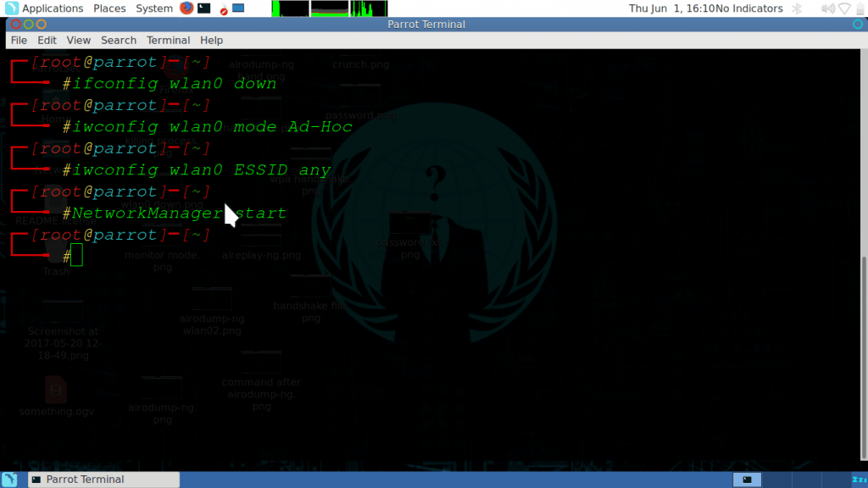The image size is (868, 488).
Task: Launch Firefox from the top panel
Action: coord(186,8)
